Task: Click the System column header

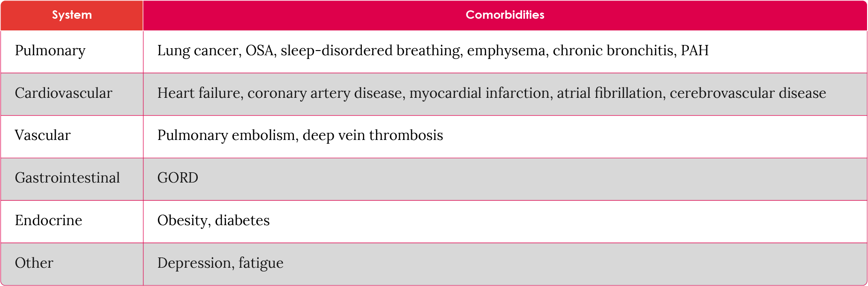Action: [x=72, y=15]
